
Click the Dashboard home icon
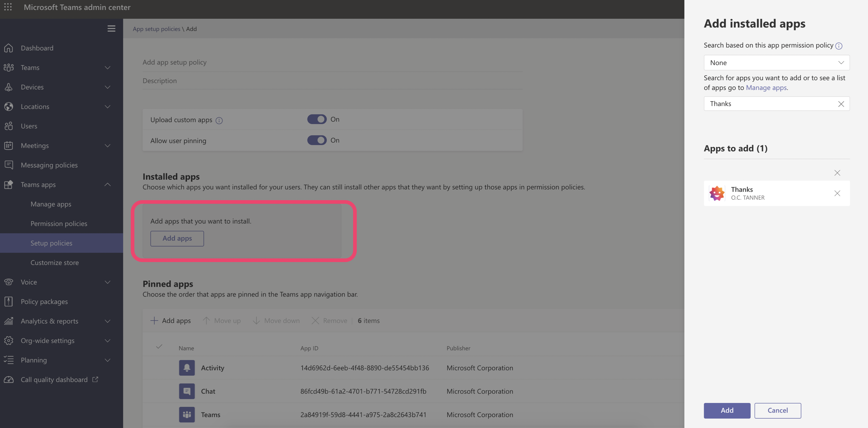[9, 48]
